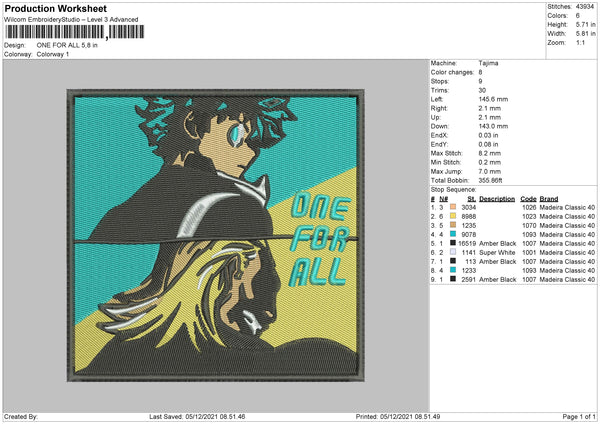Click the Max Stitch value "8.2 mm"
The image size is (600, 424).
point(489,153)
